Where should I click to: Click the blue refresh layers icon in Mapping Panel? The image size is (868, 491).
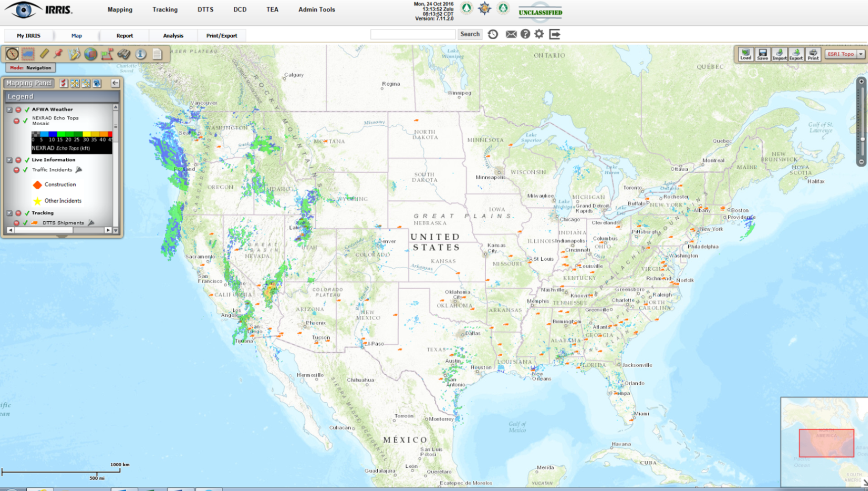click(x=97, y=83)
